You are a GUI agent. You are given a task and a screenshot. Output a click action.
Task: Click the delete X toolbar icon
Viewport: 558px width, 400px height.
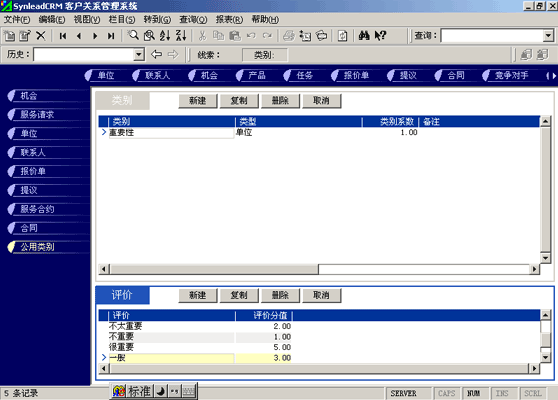41,36
